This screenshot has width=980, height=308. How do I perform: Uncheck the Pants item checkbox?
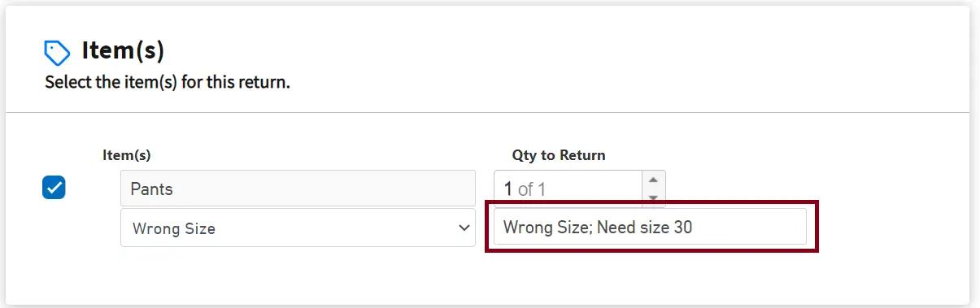point(54,188)
